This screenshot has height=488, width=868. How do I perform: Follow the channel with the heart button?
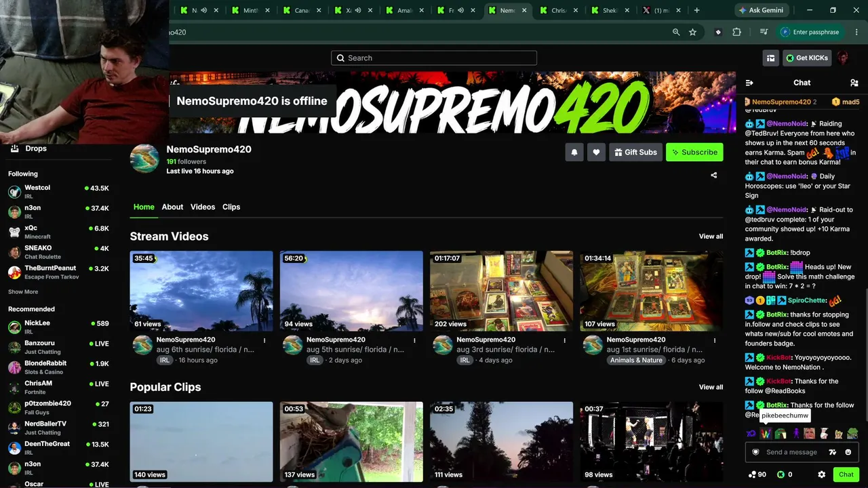click(596, 152)
